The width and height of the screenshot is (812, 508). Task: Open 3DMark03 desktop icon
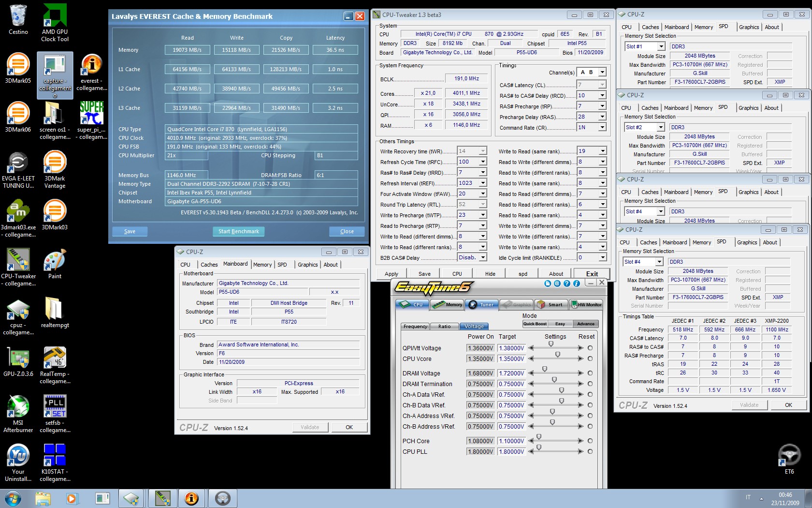pyautogui.click(x=55, y=215)
